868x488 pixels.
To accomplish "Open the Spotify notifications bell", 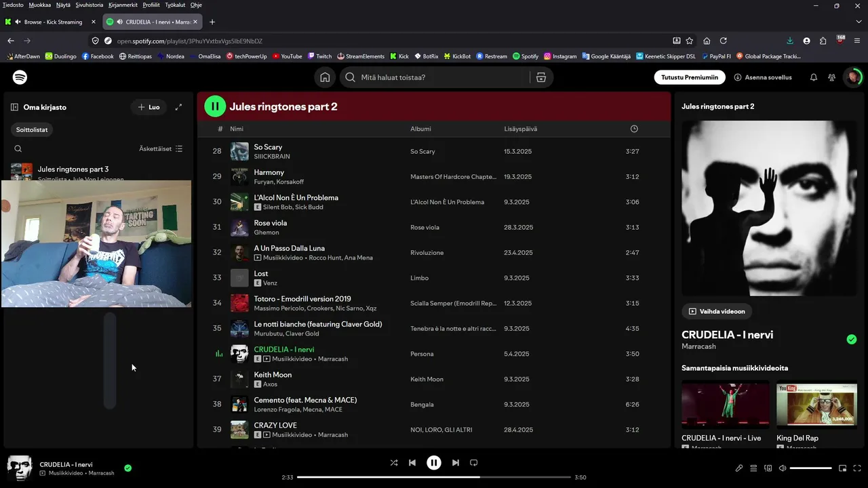I will point(814,77).
